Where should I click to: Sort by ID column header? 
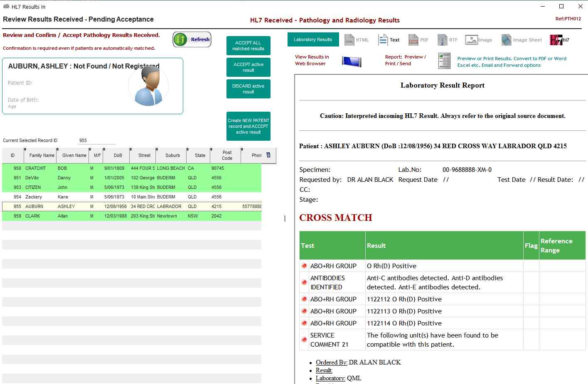click(x=13, y=155)
